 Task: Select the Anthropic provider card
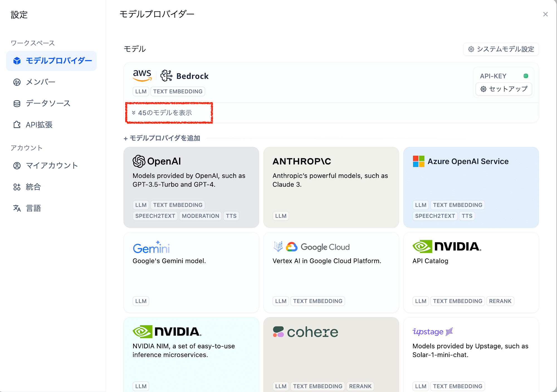tap(331, 187)
